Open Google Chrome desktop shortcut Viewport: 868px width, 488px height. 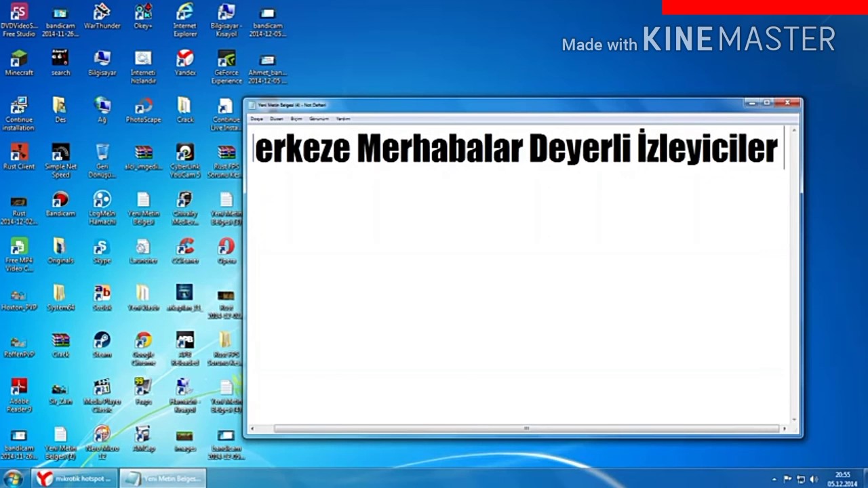pos(143,348)
